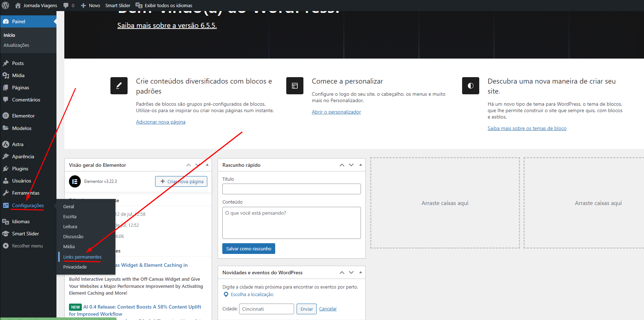
Task: Click the Comentários icon in the sidebar
Action: (x=6, y=100)
